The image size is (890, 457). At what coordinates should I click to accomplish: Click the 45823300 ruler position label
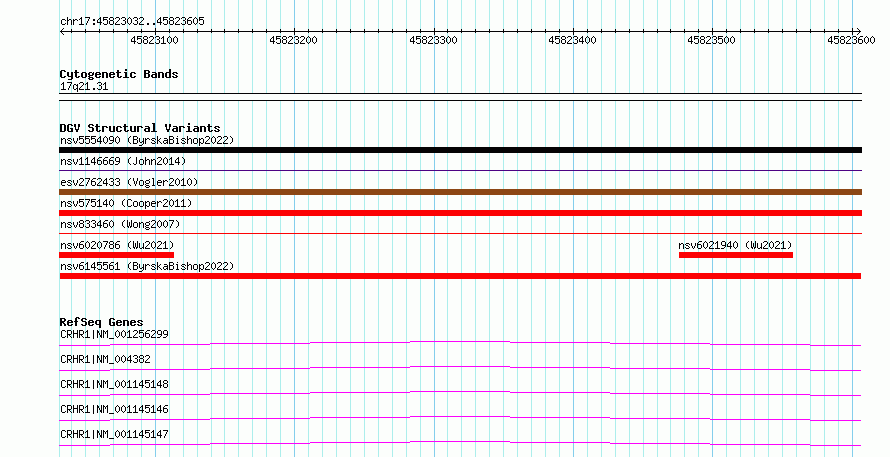tap(433, 40)
